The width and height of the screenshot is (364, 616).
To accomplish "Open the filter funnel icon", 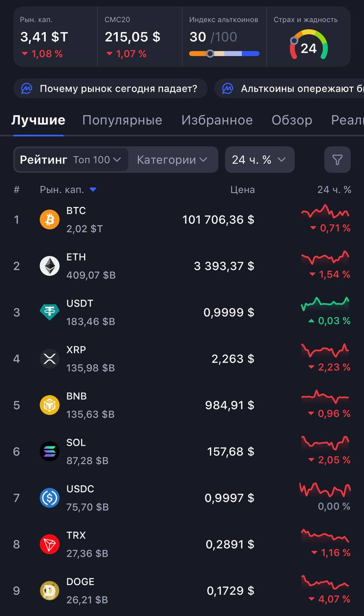I will [x=337, y=160].
